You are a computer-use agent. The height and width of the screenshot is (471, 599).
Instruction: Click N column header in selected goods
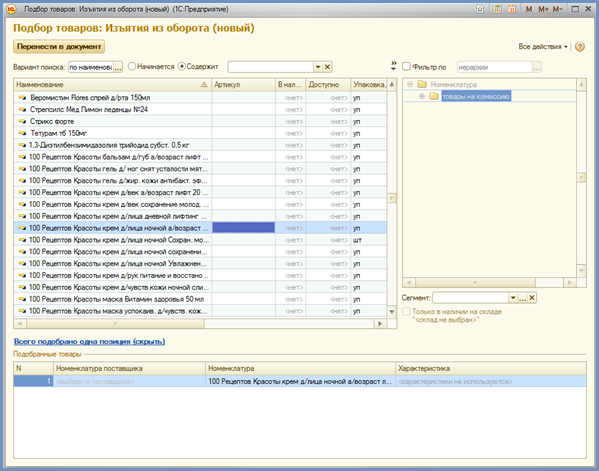coord(33,368)
